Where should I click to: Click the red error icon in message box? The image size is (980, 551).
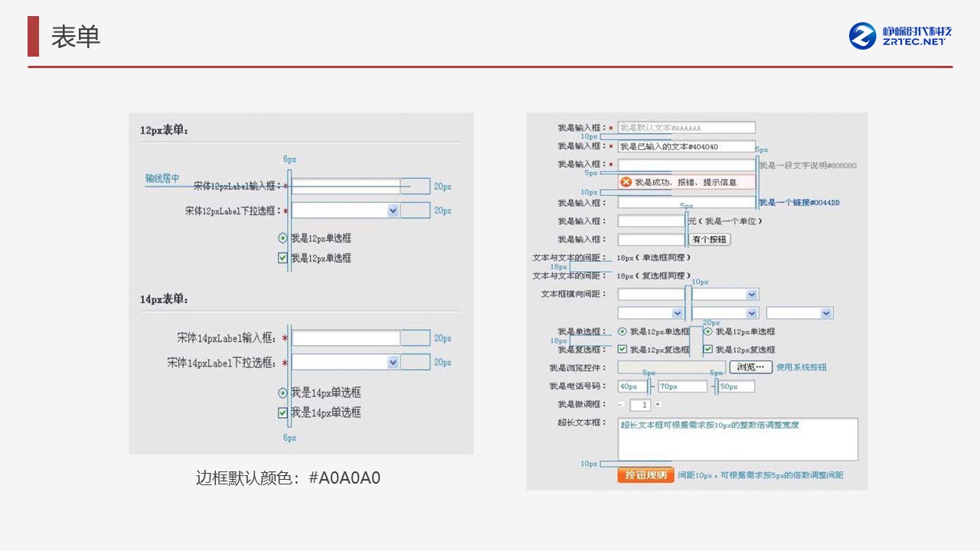point(626,182)
